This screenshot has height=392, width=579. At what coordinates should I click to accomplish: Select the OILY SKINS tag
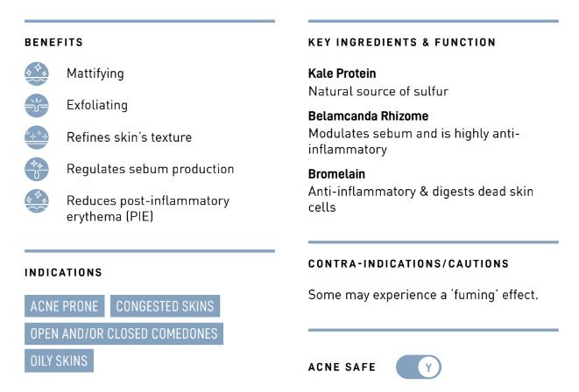click(x=59, y=360)
